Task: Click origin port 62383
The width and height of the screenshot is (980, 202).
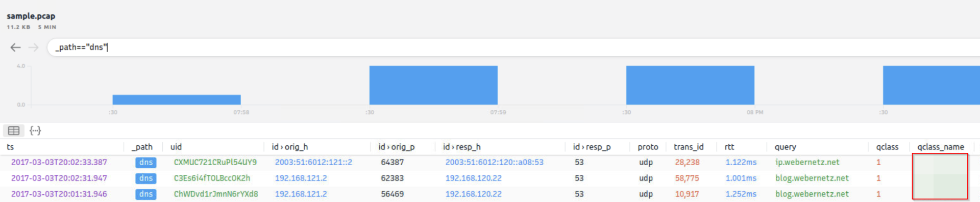Action: pyautogui.click(x=393, y=178)
